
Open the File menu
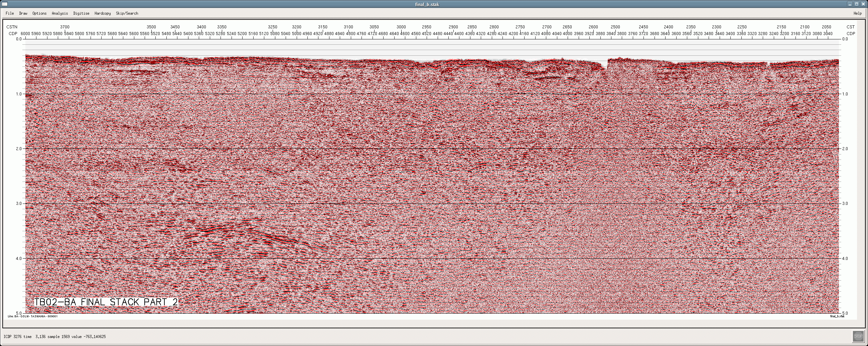click(x=10, y=13)
